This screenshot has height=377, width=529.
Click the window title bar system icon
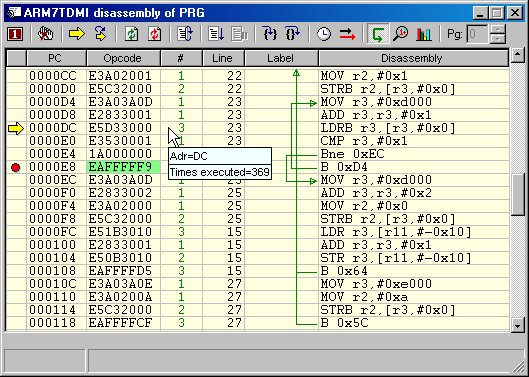[13, 13]
